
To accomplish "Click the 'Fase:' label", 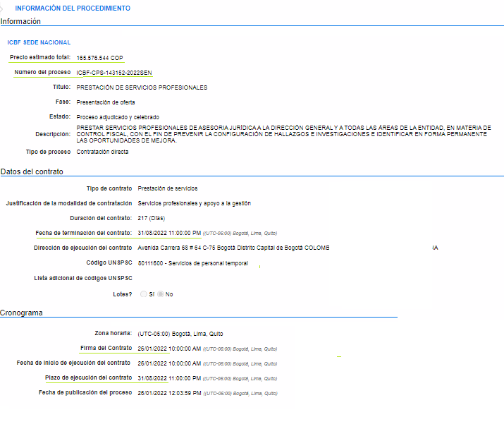I will (63, 102).
